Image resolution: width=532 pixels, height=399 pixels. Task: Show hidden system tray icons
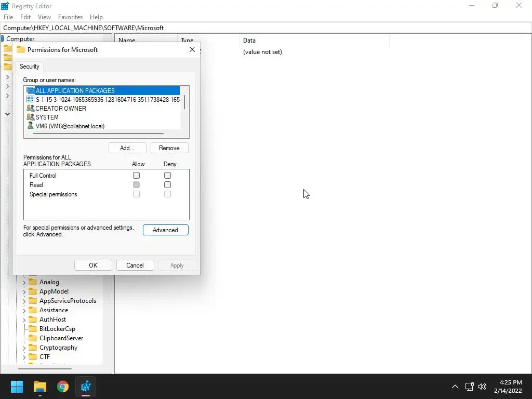point(455,387)
